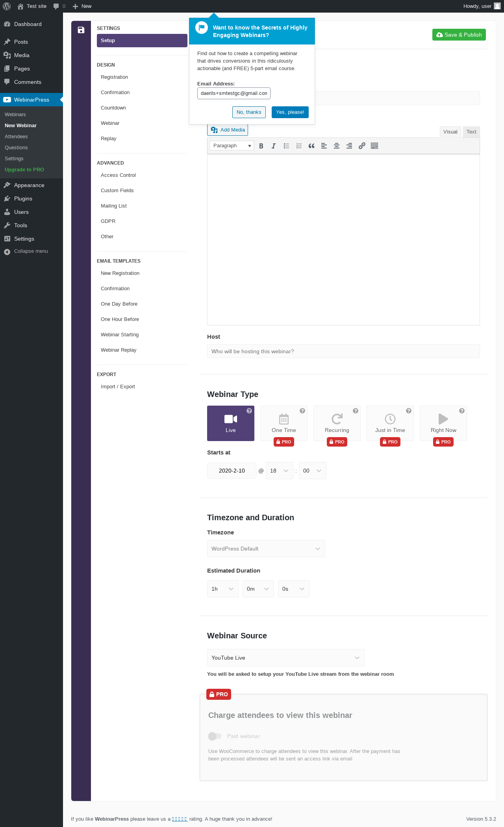Select the Live webinar type
The height and width of the screenshot is (827, 504).
pyautogui.click(x=231, y=423)
